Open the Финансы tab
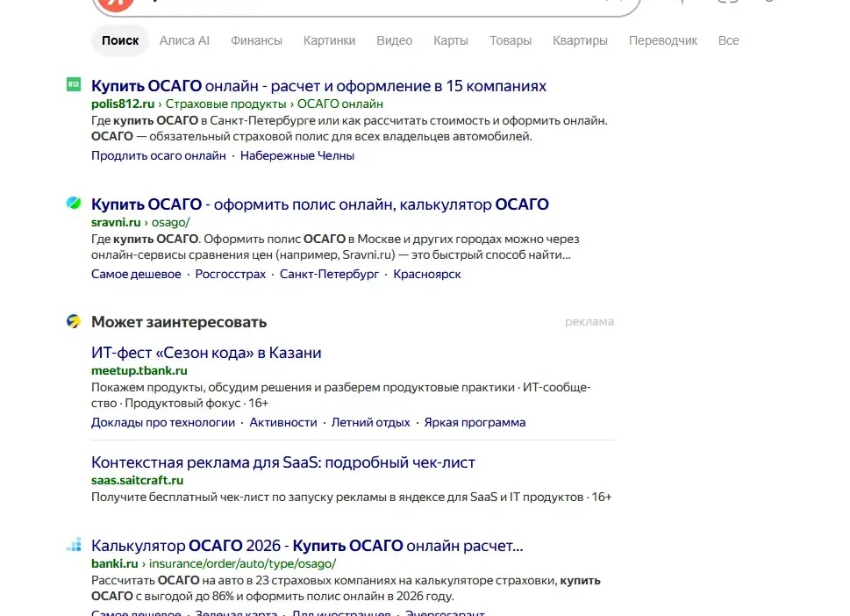850x616 pixels. (256, 40)
